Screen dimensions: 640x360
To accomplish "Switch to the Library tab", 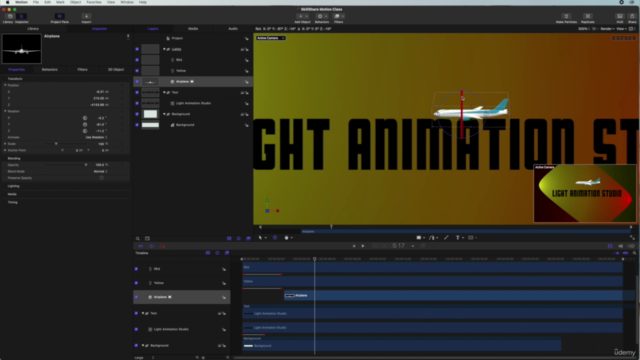I will tap(33, 29).
